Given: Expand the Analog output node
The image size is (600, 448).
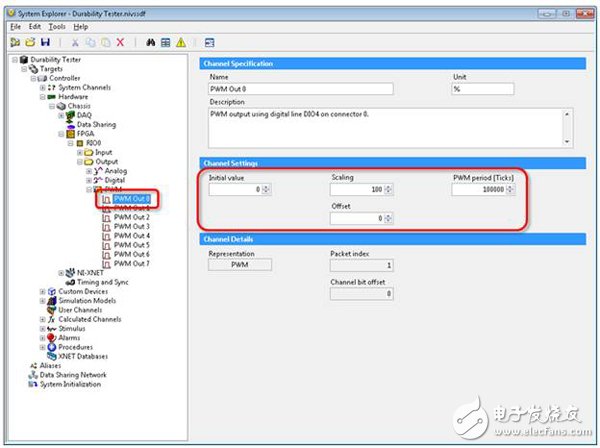Looking at the screenshot, I should pos(88,170).
